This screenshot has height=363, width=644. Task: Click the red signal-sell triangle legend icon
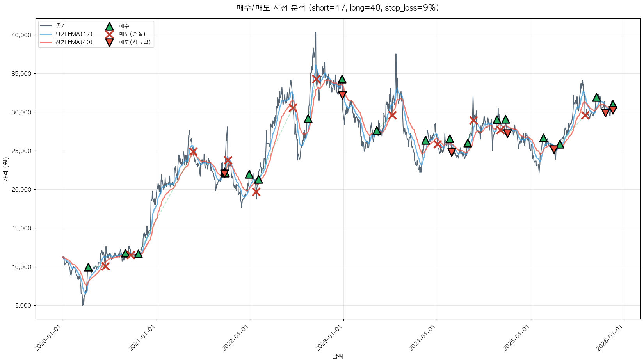point(109,43)
